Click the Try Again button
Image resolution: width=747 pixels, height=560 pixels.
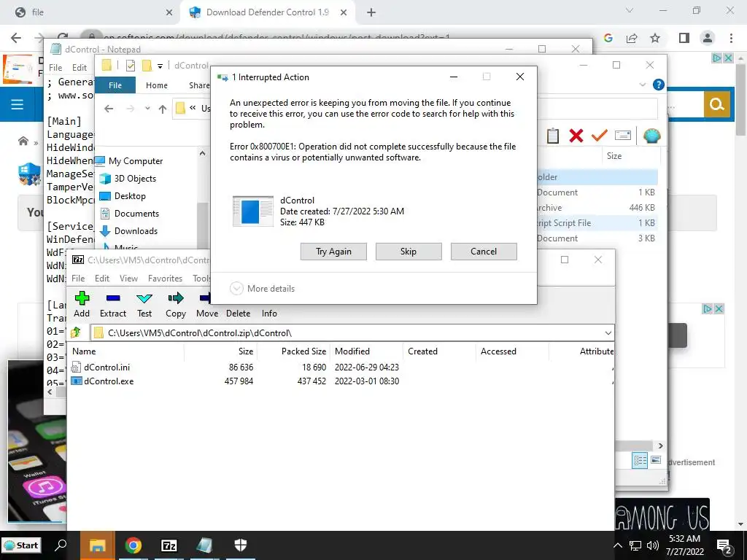point(333,252)
